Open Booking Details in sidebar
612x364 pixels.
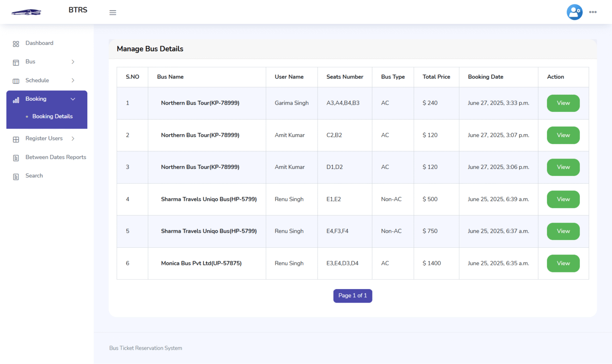point(52,116)
